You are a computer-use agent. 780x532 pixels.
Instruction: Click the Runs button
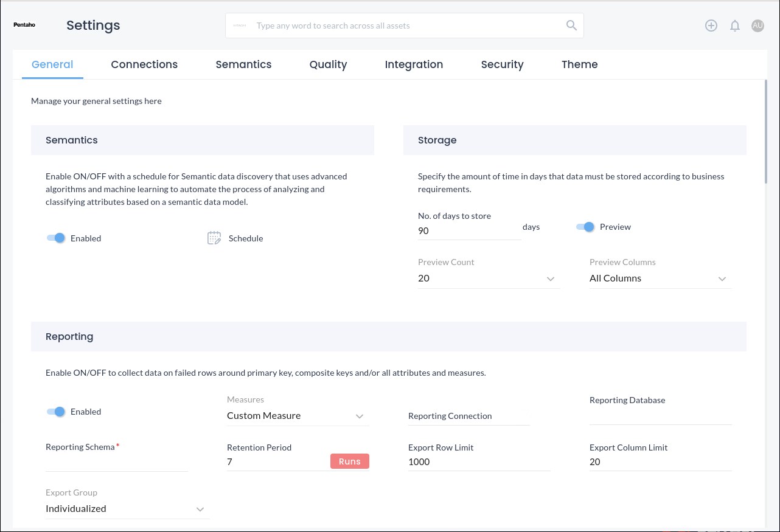[x=350, y=461]
